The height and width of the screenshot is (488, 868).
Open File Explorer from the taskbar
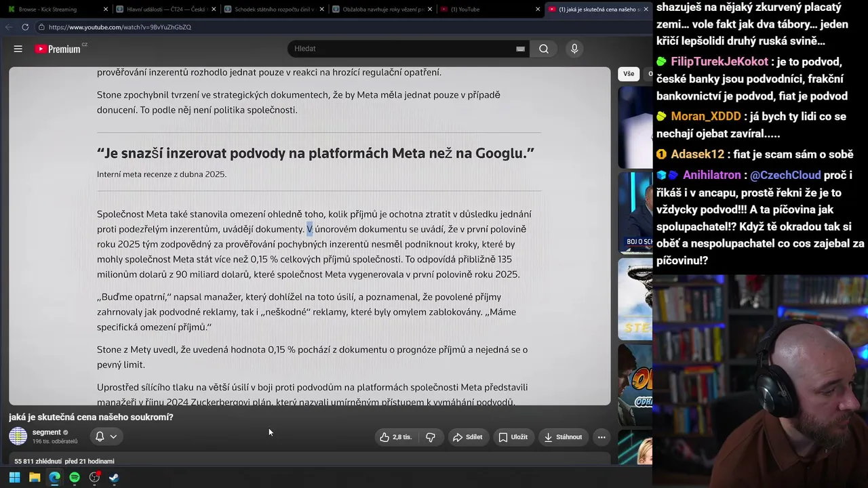point(35,477)
